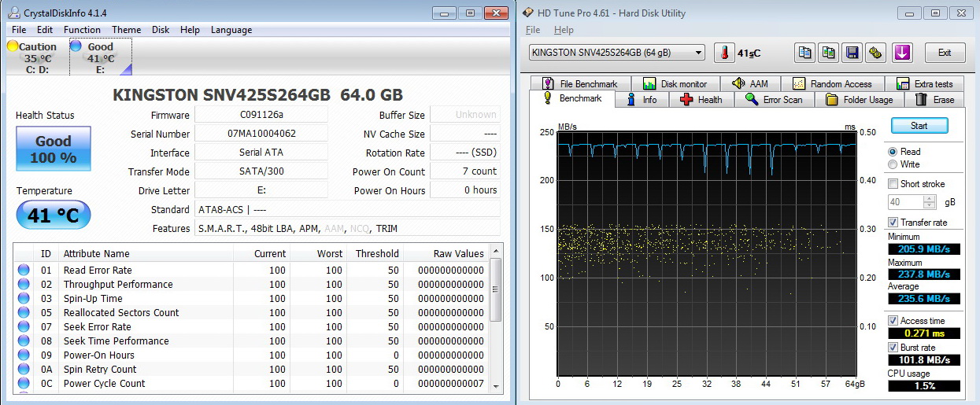The image size is (980, 405).
Task: Select the Read radio button
Action: pyautogui.click(x=893, y=152)
